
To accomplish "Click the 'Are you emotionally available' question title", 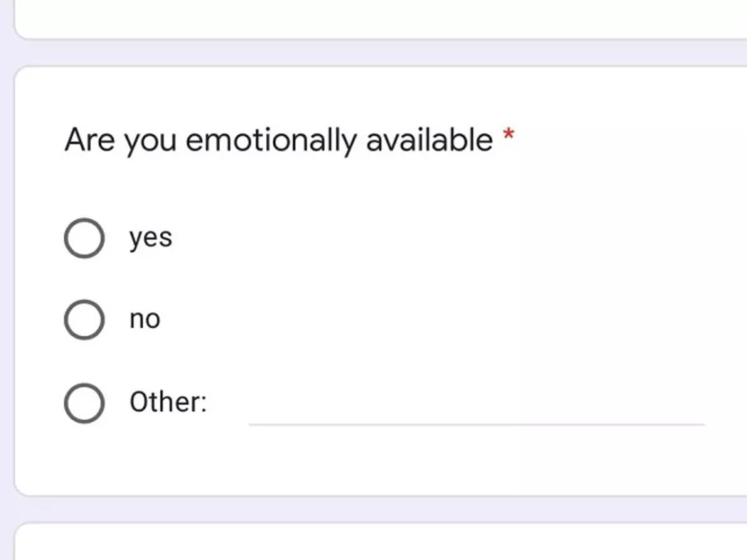I will (278, 139).
